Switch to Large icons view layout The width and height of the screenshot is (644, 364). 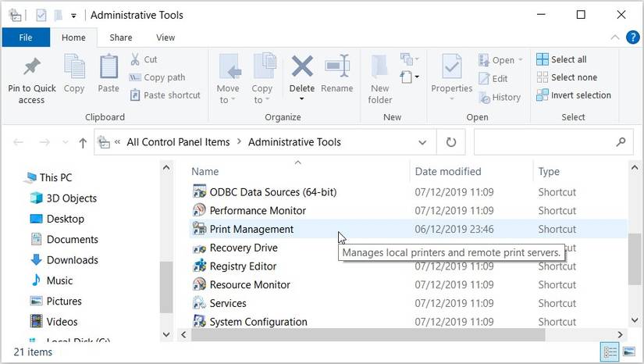pos(629,352)
